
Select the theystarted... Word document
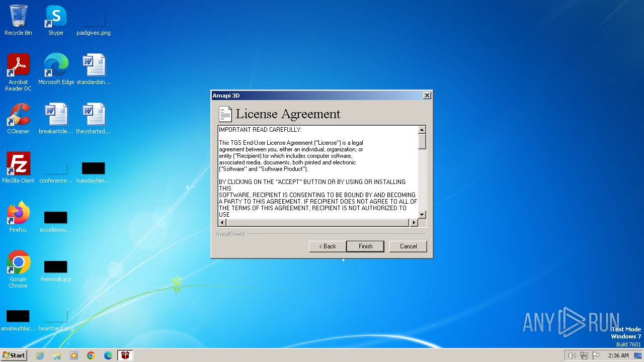(x=94, y=118)
